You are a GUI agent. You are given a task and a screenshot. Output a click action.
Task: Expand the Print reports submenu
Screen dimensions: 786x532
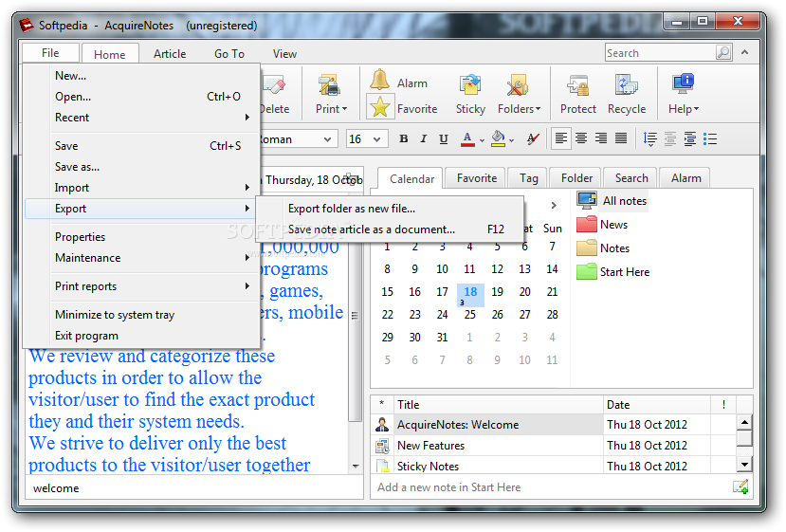140,286
